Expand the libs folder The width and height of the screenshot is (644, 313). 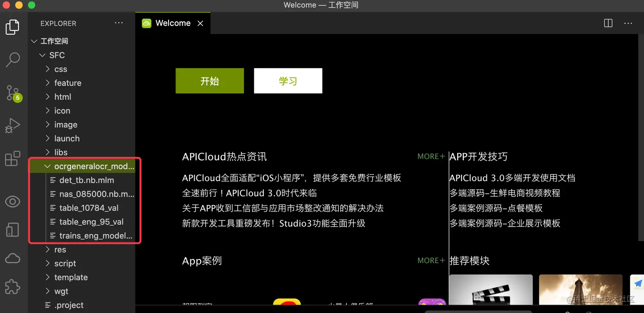pos(82,152)
